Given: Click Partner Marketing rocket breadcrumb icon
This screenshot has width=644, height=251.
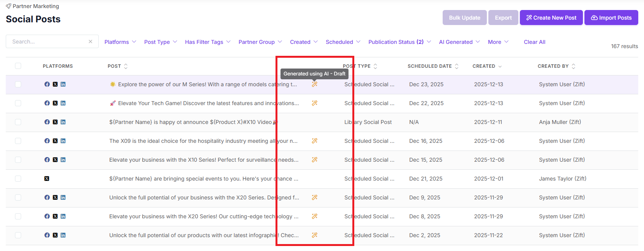Looking at the screenshot, I should 8,6.
